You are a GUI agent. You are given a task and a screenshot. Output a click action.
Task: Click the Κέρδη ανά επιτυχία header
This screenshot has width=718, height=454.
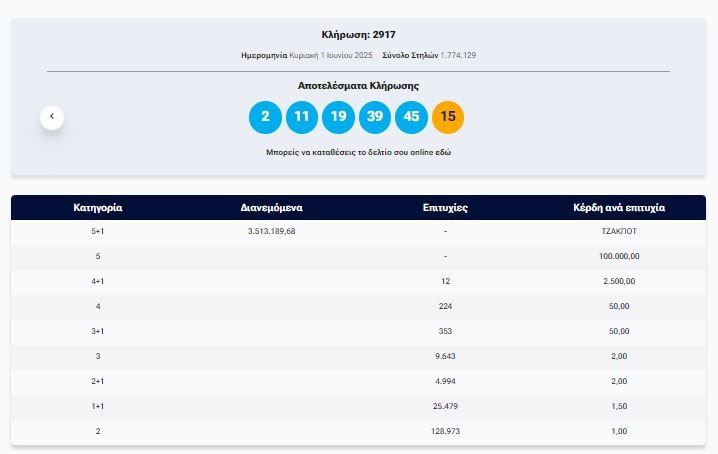click(x=619, y=208)
